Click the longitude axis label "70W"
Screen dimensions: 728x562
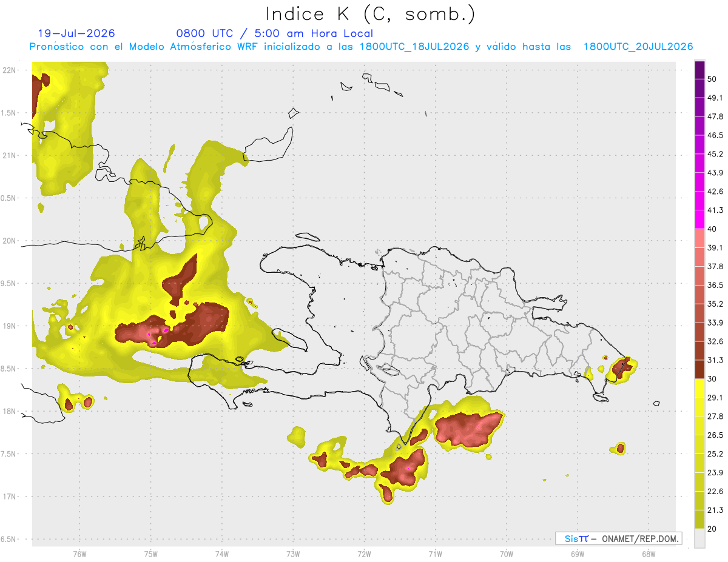coord(507,554)
